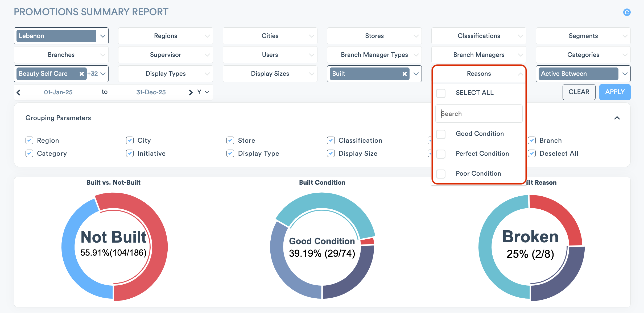Collapse the Grouping Parameters panel

click(x=617, y=118)
